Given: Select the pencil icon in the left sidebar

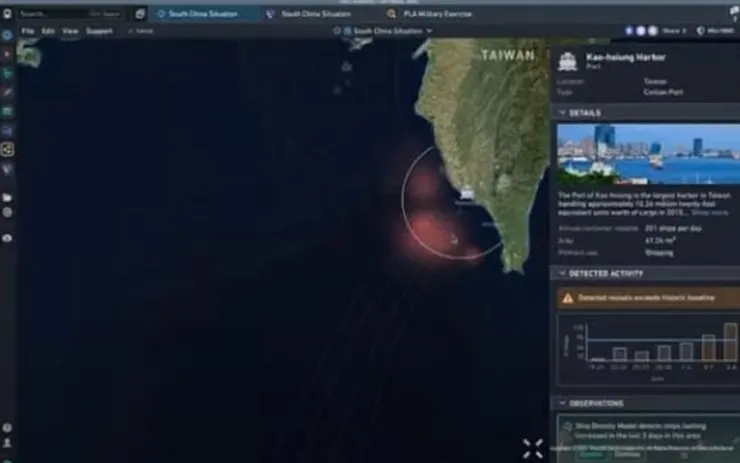Looking at the screenshot, I should click(7, 93).
